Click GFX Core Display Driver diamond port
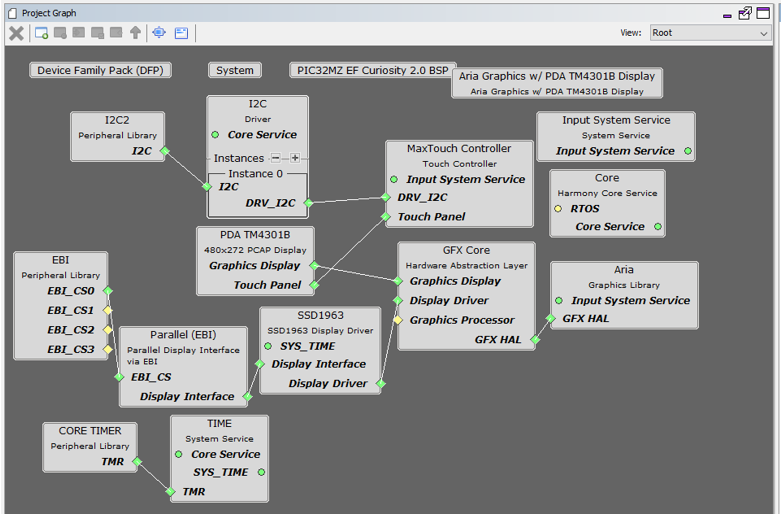Image resolution: width=784 pixels, height=519 pixels. [x=398, y=300]
